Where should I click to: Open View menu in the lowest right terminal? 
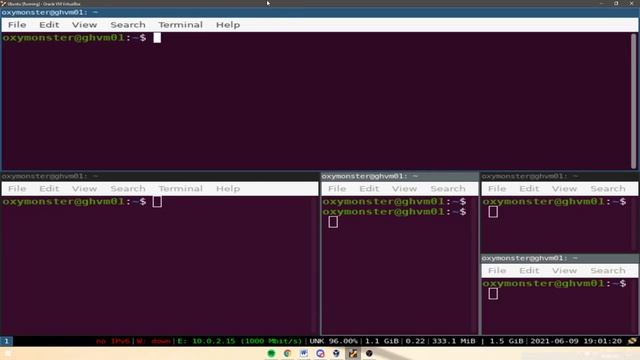coord(564,271)
